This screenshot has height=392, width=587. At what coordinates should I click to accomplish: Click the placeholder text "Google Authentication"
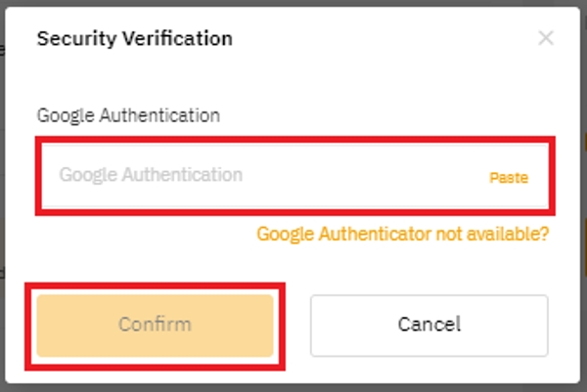coord(151,176)
